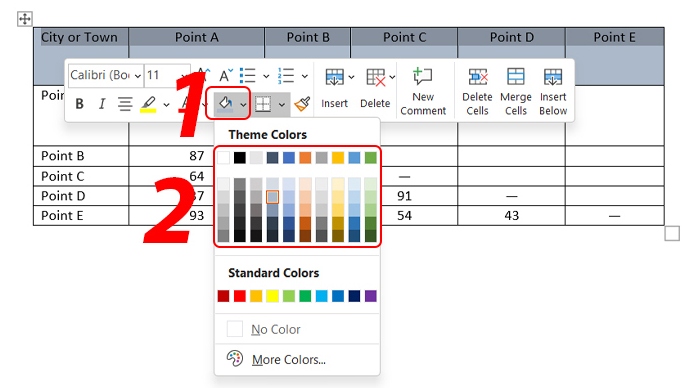The width and height of the screenshot is (700, 388).
Task: Open the Borders dropdown arrow
Action: point(282,104)
